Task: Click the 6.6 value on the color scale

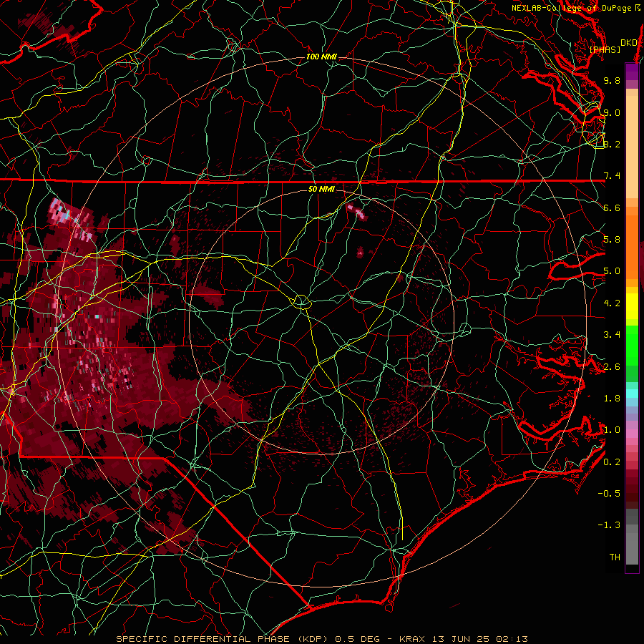Action: [x=612, y=208]
